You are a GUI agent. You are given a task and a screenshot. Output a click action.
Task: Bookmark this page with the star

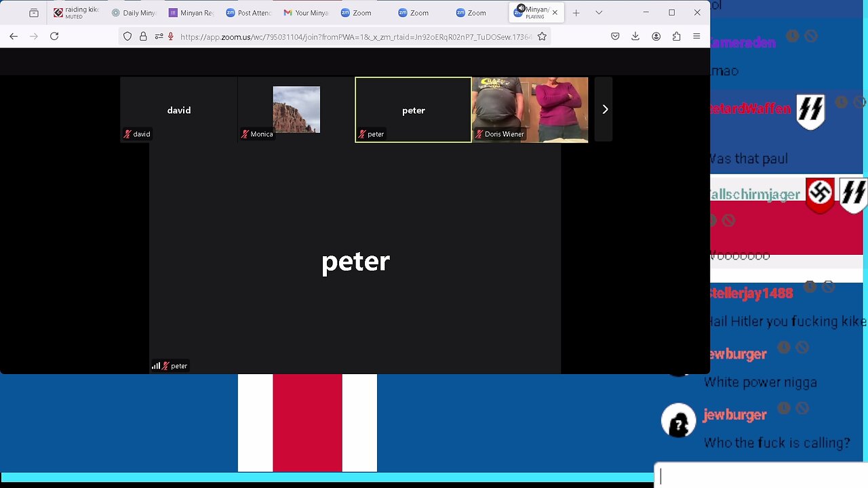tap(542, 37)
